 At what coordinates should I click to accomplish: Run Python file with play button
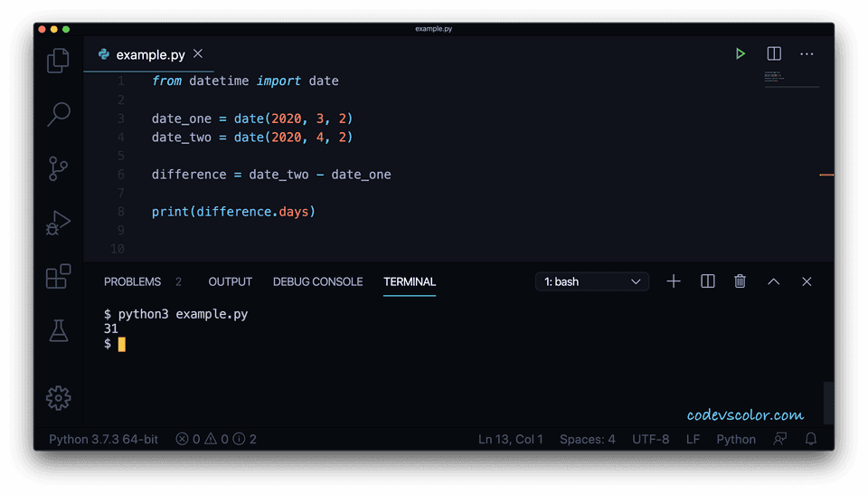pyautogui.click(x=741, y=54)
